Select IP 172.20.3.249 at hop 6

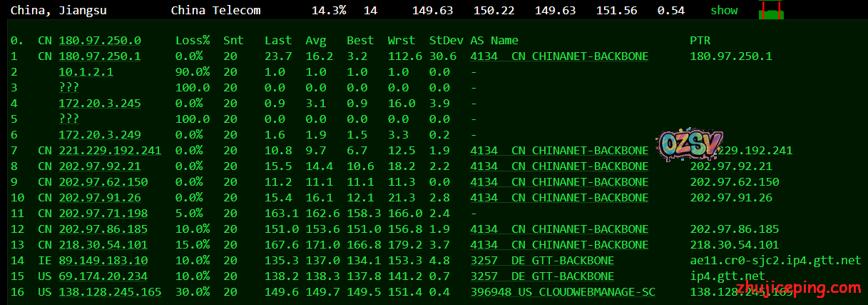point(100,135)
